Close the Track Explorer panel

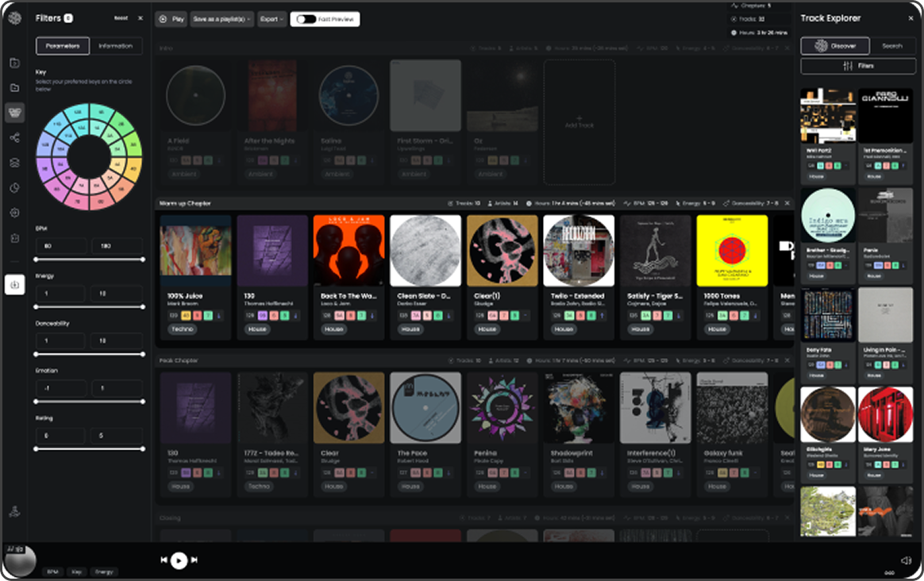[x=911, y=18]
